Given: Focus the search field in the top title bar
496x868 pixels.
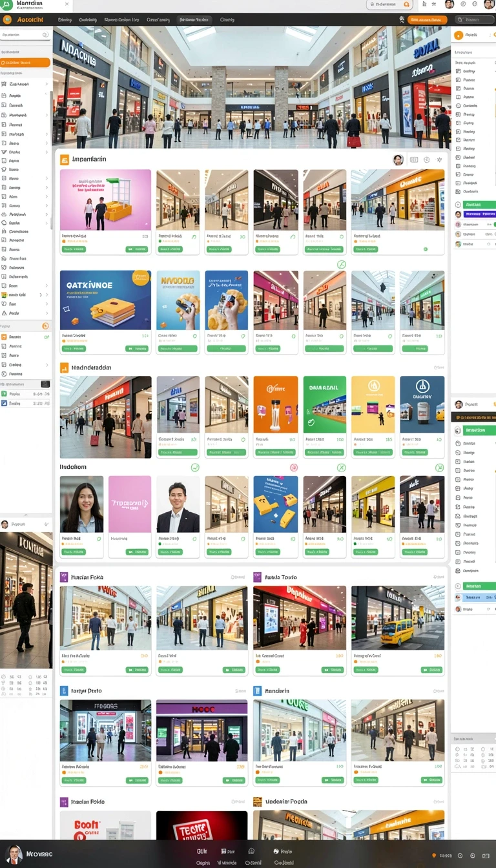Looking at the screenshot, I should point(389,5).
